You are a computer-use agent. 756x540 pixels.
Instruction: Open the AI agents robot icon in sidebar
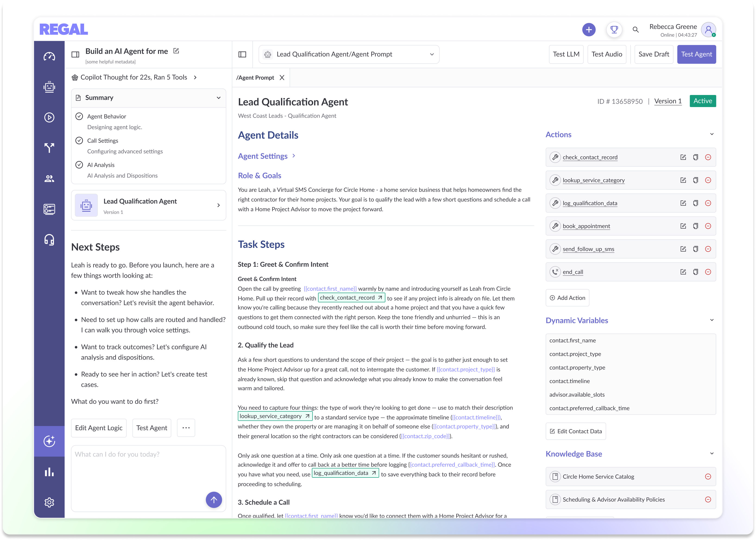click(49, 87)
